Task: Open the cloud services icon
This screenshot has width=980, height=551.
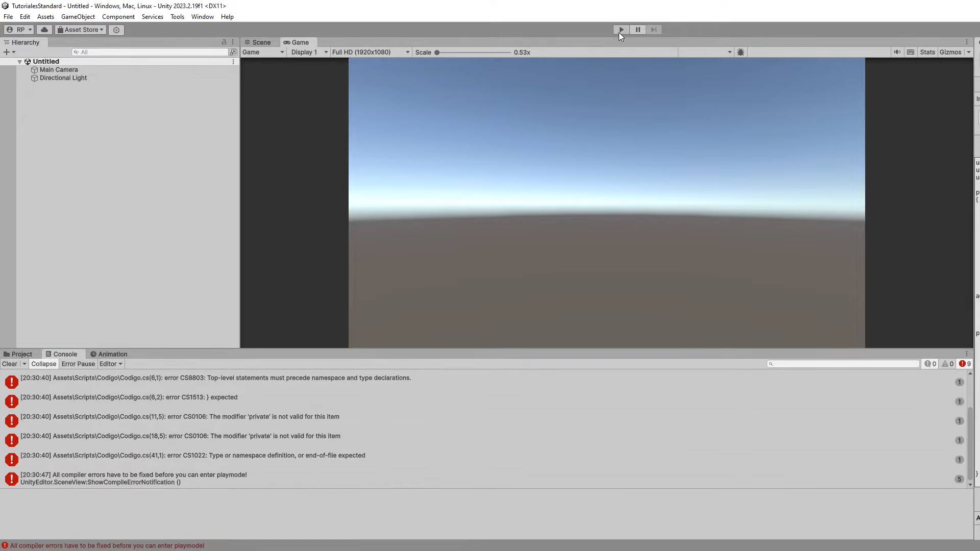Action: [x=44, y=30]
